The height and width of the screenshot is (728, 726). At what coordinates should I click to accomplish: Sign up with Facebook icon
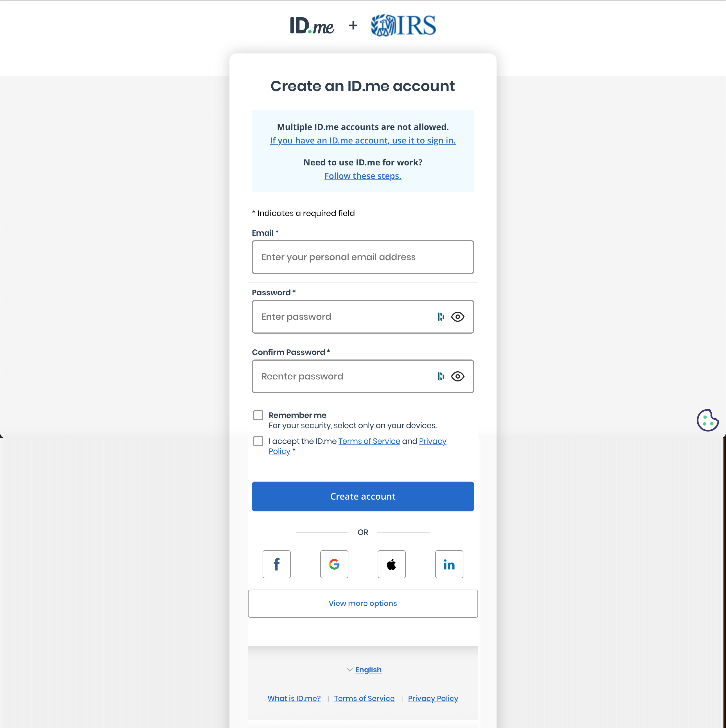(x=276, y=564)
